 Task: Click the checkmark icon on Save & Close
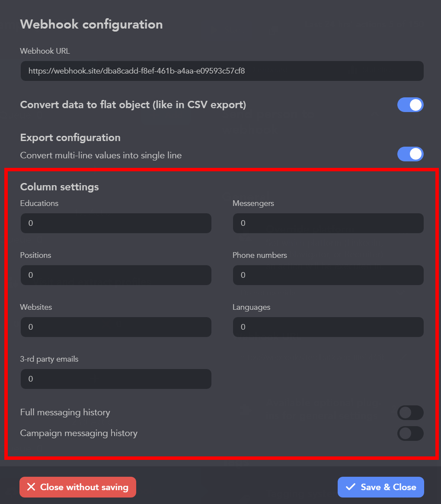tap(351, 487)
